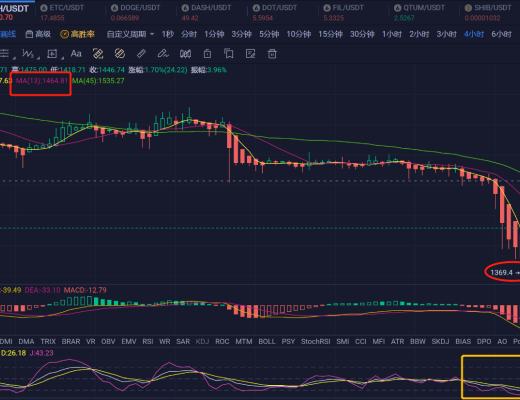Viewport: 520px width, 400px height.
Task: Select the 10分钟 interval
Action: 299,34
